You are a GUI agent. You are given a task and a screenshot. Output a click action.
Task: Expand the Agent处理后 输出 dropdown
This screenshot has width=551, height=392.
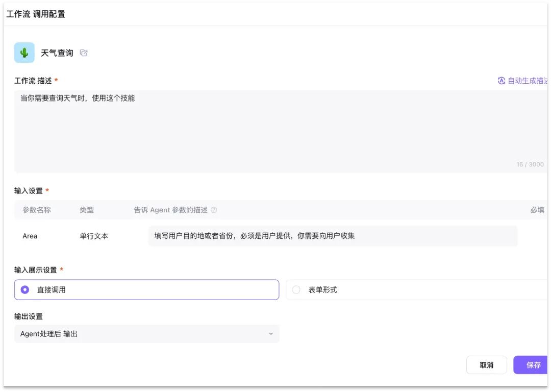click(x=146, y=334)
